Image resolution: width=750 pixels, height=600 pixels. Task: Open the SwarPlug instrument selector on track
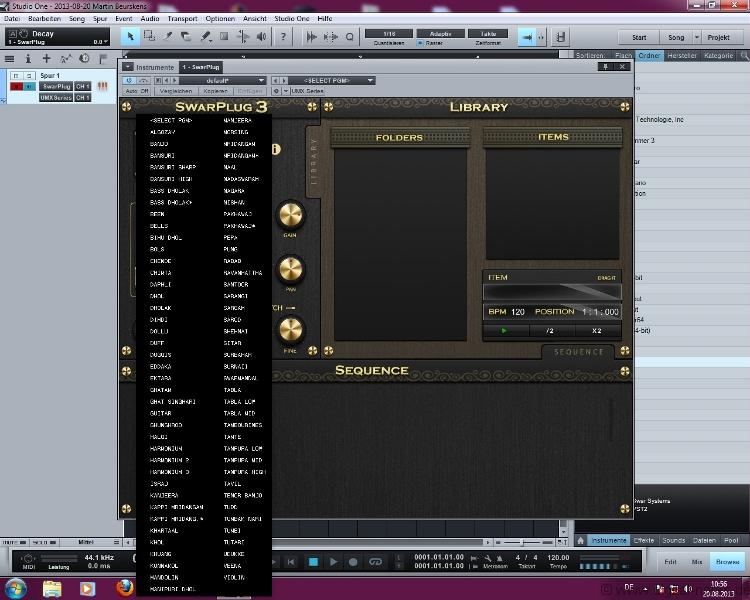[x=56, y=87]
